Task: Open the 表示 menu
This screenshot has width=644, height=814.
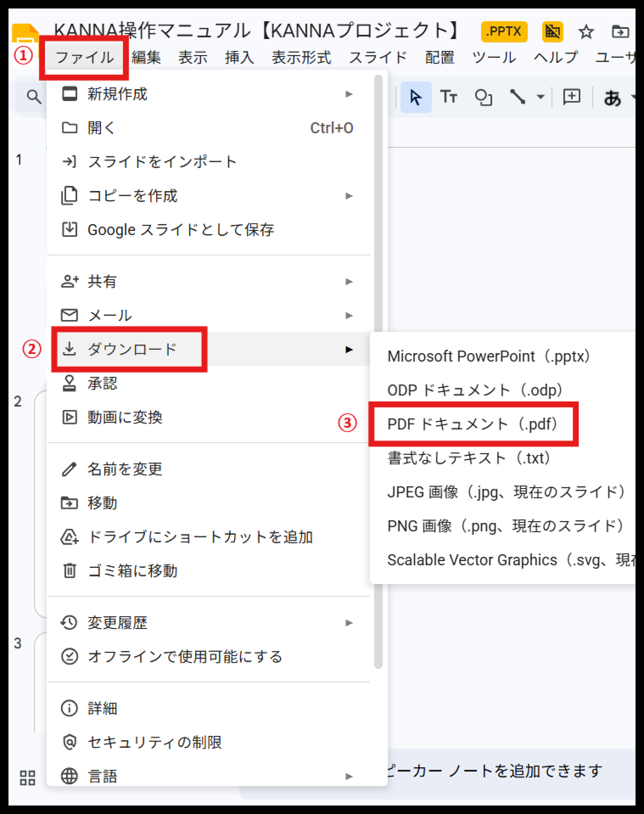Action: click(x=193, y=57)
